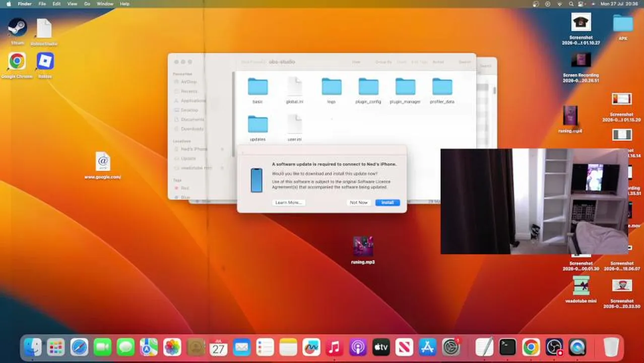This screenshot has width=644, height=363.
Task: Select the veadotube mini desktop icon
Action: 581,285
